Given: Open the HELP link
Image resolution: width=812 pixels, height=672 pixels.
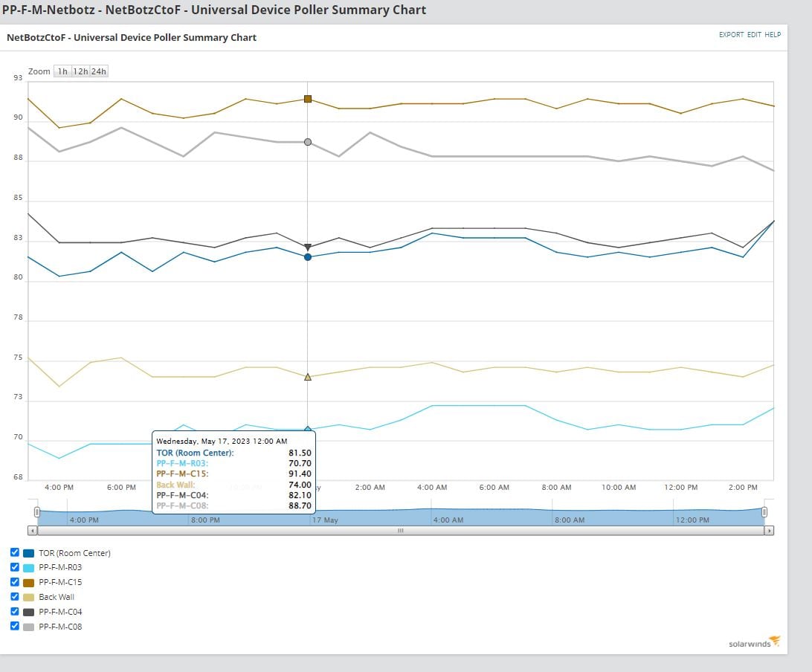Looking at the screenshot, I should pyautogui.click(x=773, y=35).
